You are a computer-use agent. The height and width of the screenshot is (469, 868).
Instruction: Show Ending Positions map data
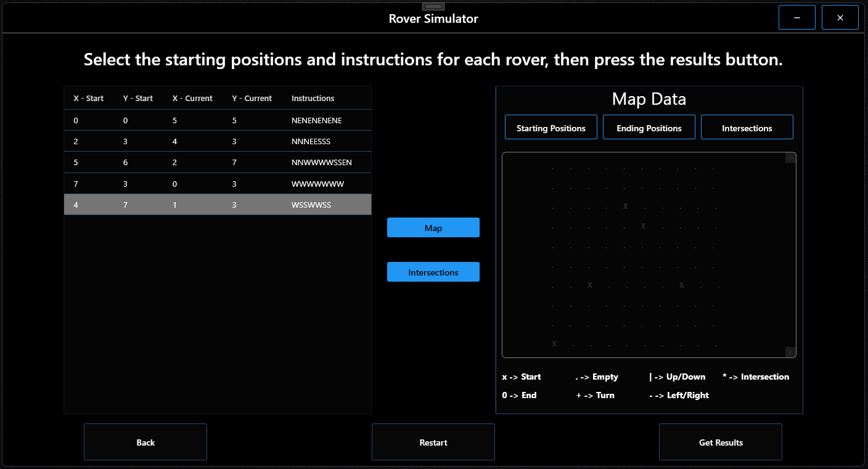point(649,127)
